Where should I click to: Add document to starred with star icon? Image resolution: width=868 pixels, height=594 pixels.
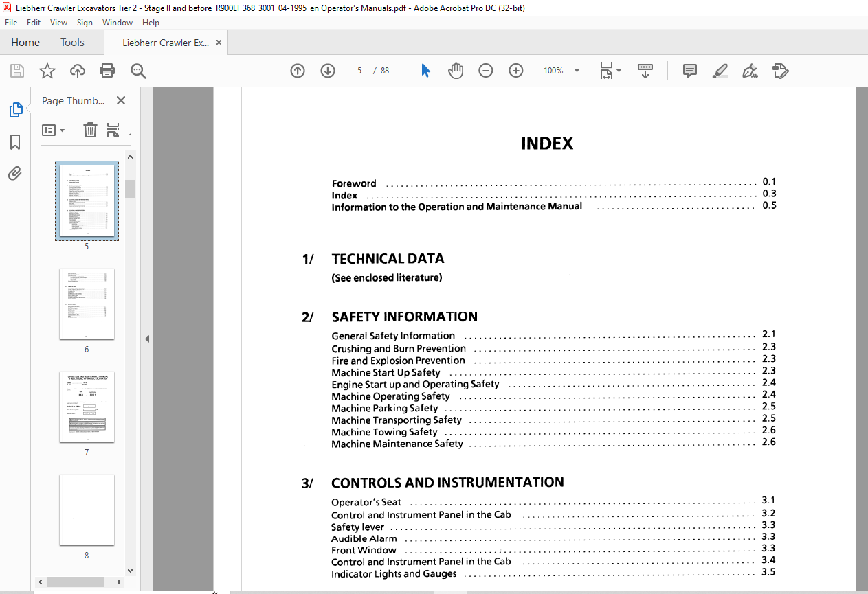(x=47, y=71)
